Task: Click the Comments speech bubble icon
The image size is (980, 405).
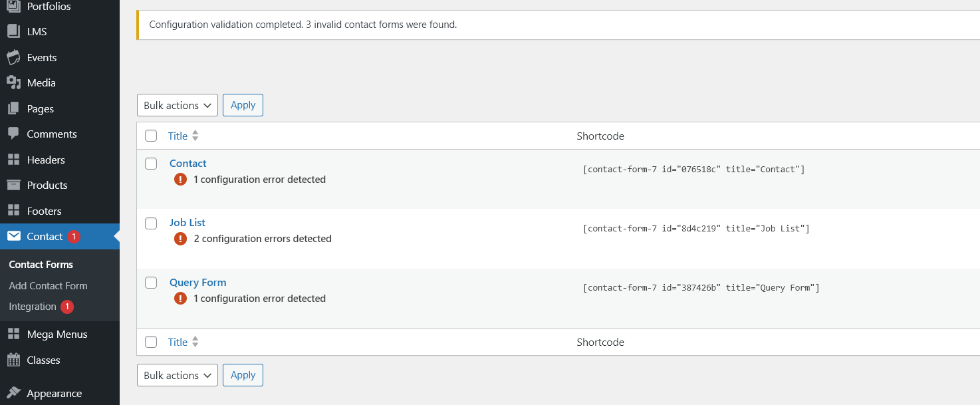Action: point(13,134)
